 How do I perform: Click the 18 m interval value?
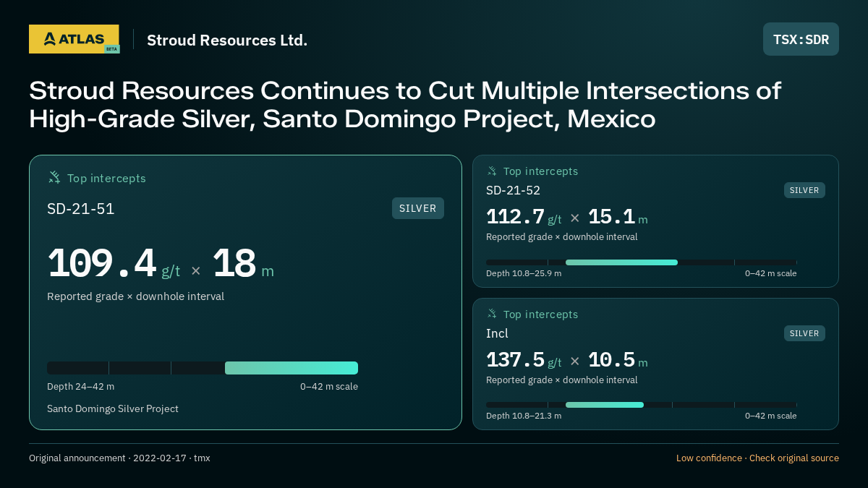(x=243, y=264)
